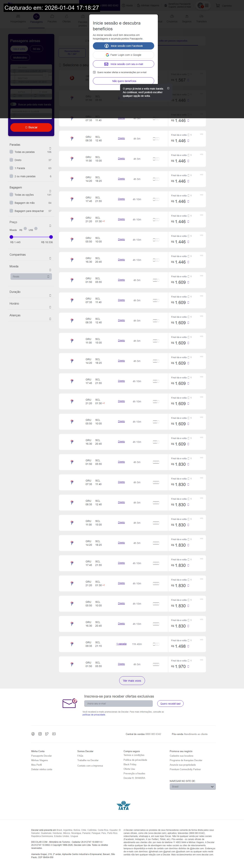
Task: Click the right handle of the price slider
Action: [51, 237]
